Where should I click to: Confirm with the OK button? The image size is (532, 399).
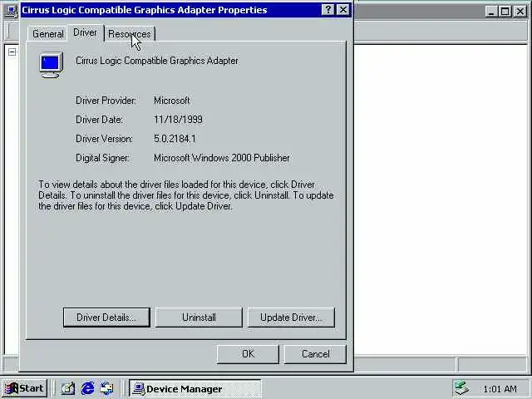tap(248, 354)
